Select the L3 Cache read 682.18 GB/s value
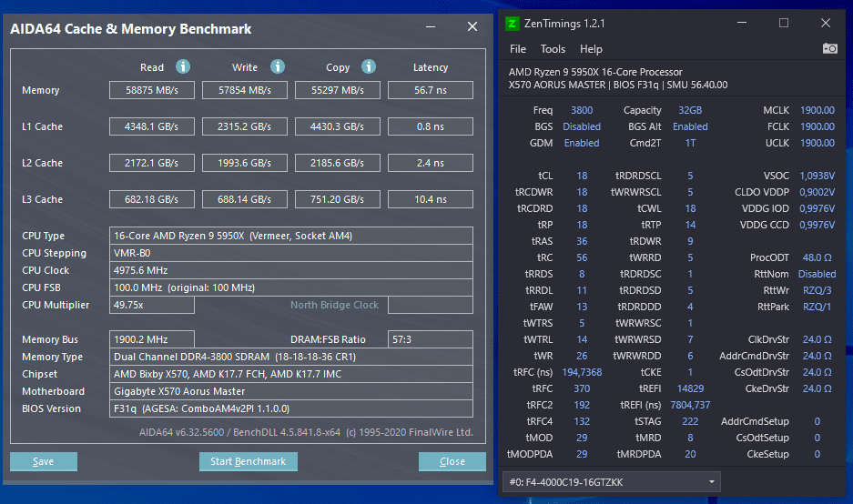853x504 pixels. point(152,199)
